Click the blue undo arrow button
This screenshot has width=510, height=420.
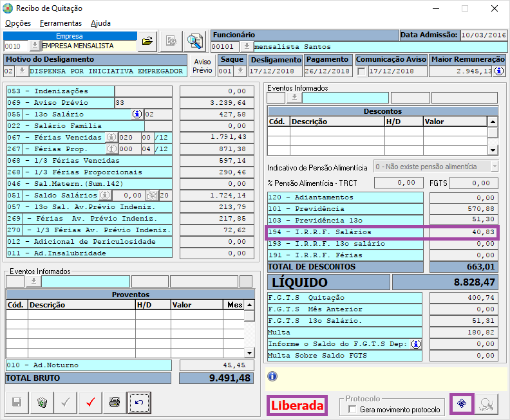(x=139, y=403)
